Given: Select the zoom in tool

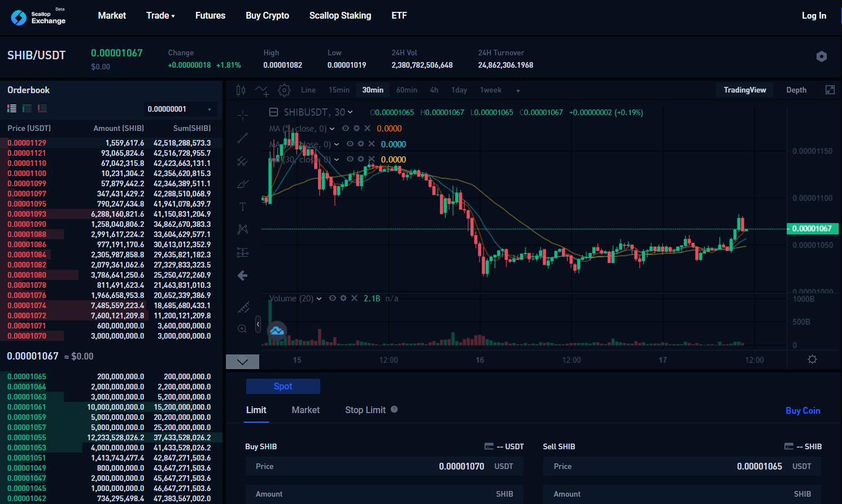Looking at the screenshot, I should (x=243, y=329).
